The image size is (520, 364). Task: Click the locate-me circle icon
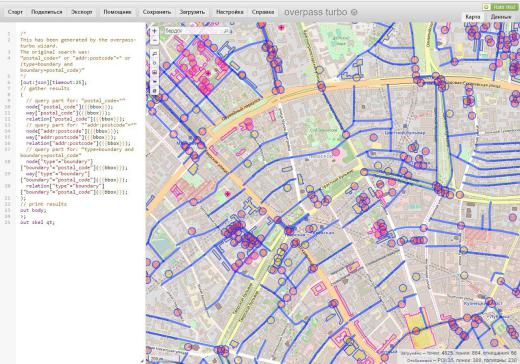[155, 63]
